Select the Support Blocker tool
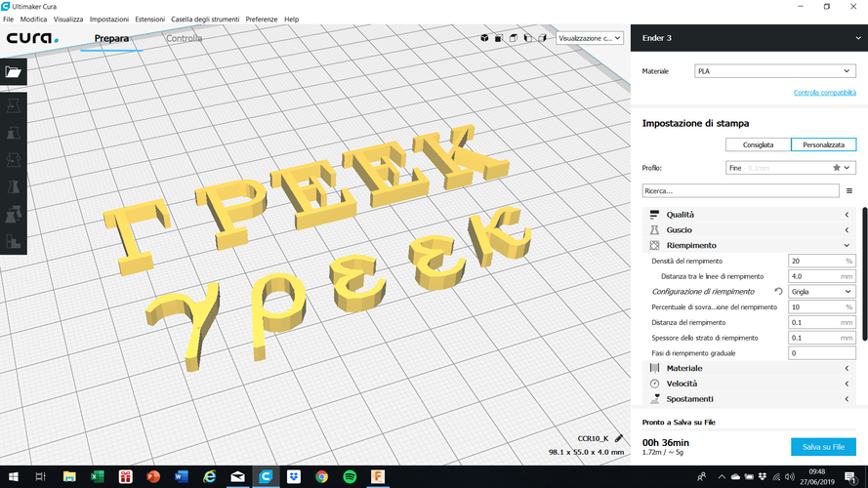This screenshot has width=868, height=488. (x=14, y=241)
